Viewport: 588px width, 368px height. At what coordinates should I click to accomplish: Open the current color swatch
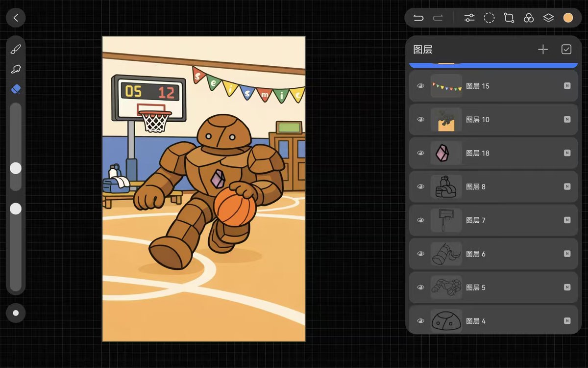pyautogui.click(x=568, y=18)
